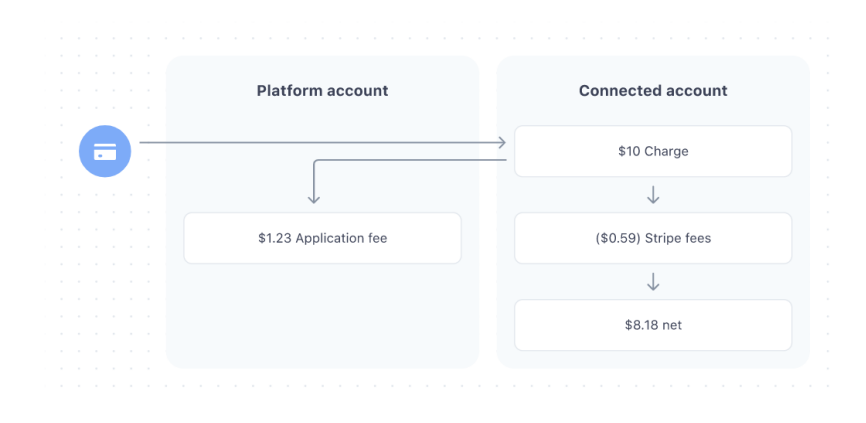Select the long horizontal line from card icon
Image resolution: width=866 pixels, height=423 pixels.
(322, 142)
